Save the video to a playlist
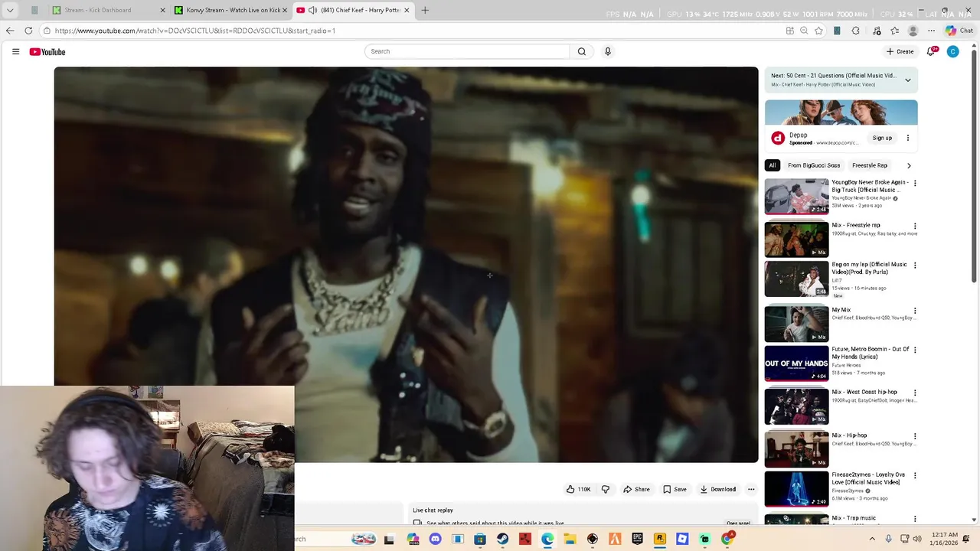This screenshot has height=551, width=980. pyautogui.click(x=675, y=489)
